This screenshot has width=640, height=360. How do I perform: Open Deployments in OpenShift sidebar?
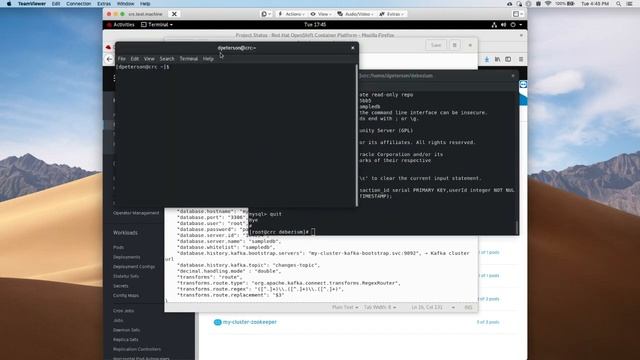point(127,257)
